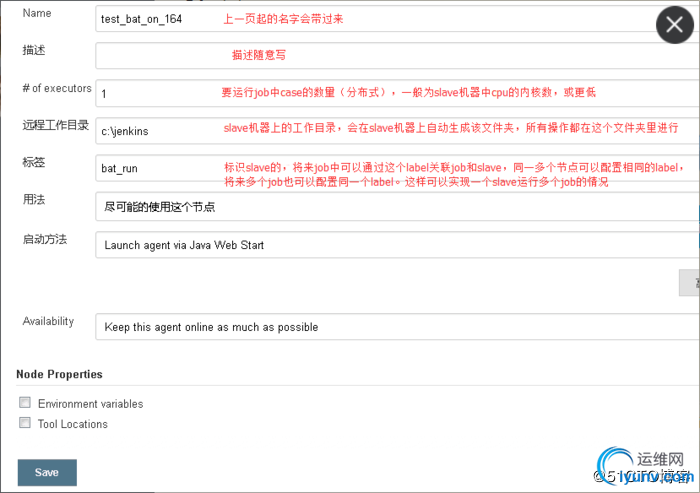Enable the Environment variables checkbox

coord(25,402)
